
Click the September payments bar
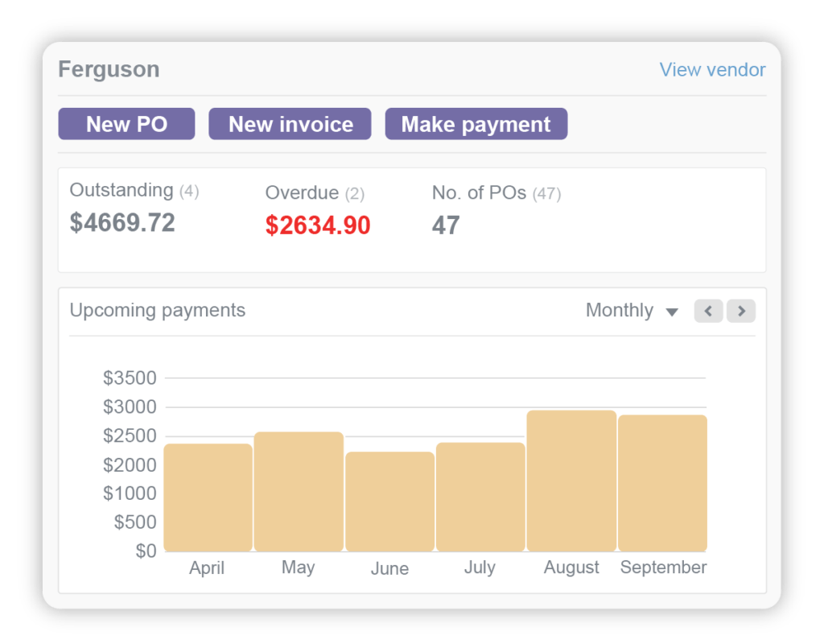pyautogui.click(x=662, y=483)
